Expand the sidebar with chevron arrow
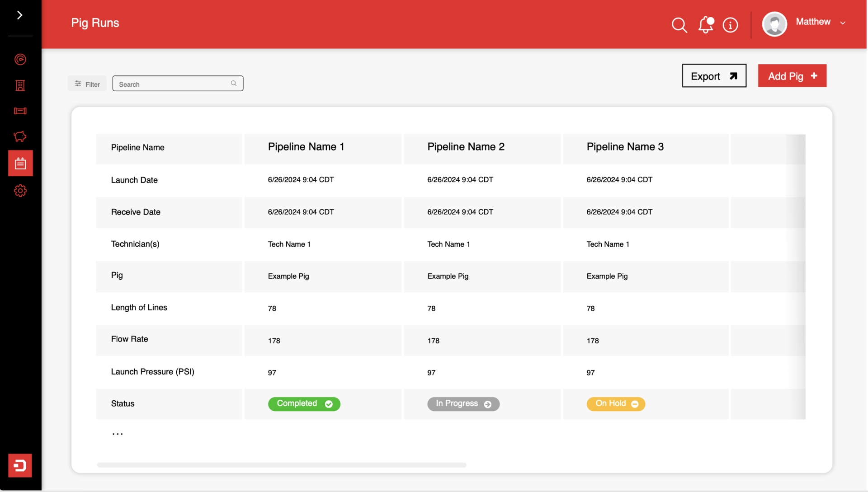 (x=20, y=15)
